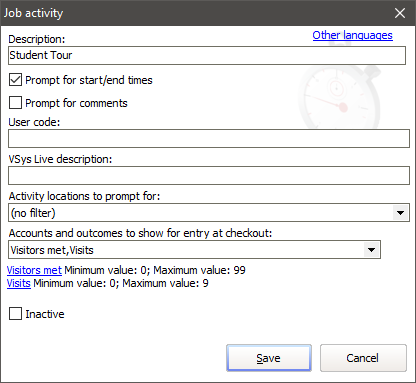Focus the Description field with Student Tour
The width and height of the screenshot is (416, 383).
point(207,55)
